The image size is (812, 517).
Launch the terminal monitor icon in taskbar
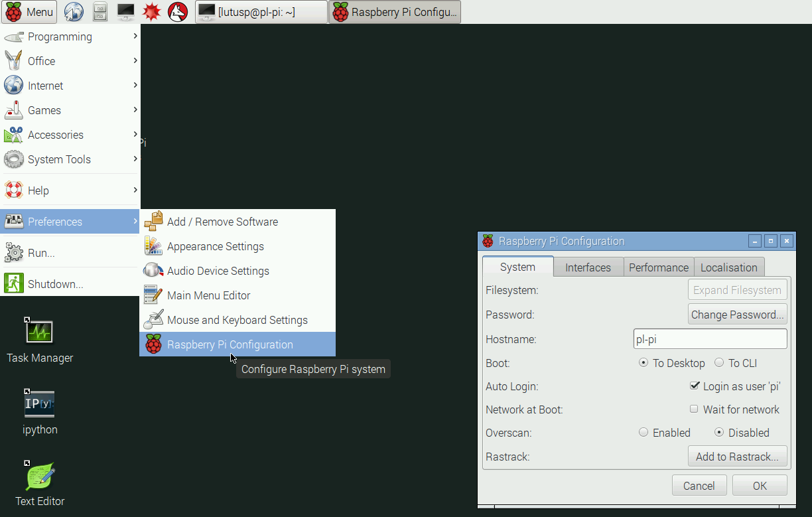126,12
